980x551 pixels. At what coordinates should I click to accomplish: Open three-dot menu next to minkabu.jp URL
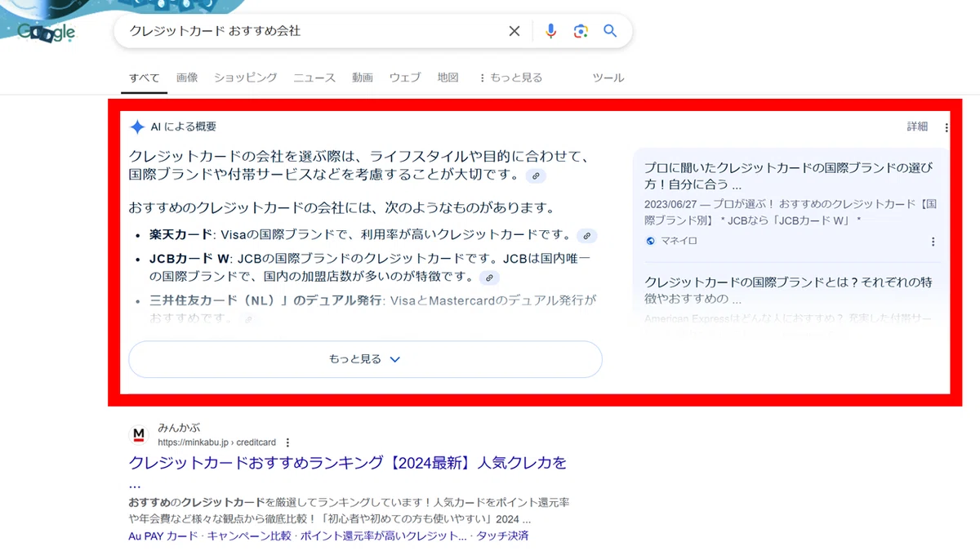(287, 442)
